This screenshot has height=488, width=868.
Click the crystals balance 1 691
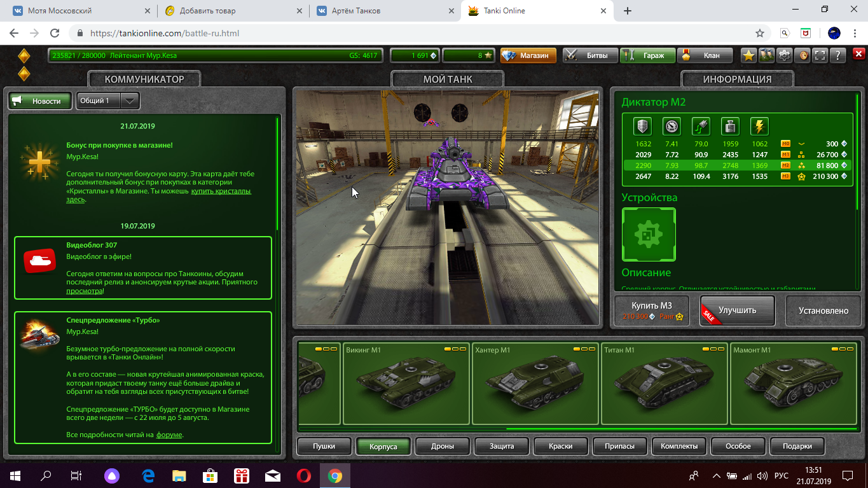[x=415, y=55]
